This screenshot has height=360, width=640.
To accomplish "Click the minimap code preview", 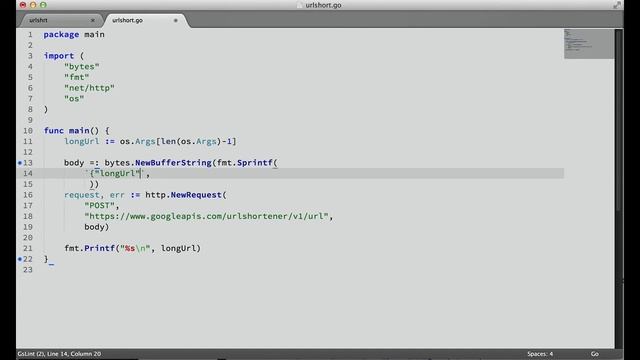I will click(589, 44).
